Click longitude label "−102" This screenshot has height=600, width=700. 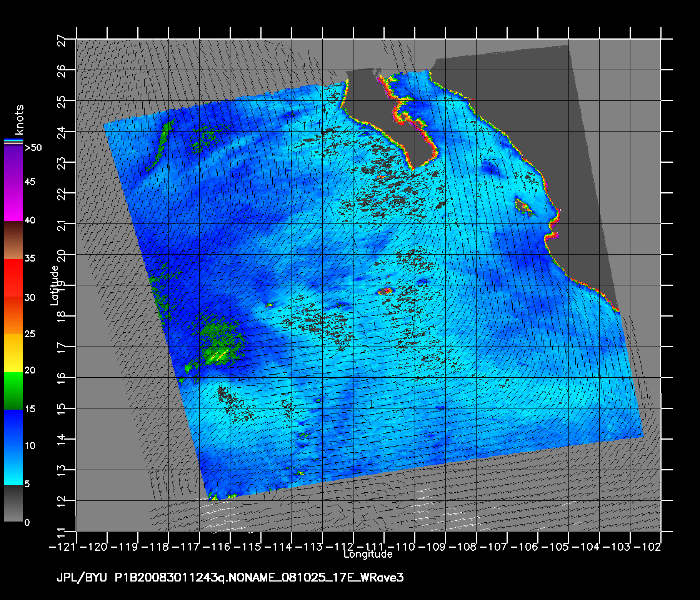point(648,547)
